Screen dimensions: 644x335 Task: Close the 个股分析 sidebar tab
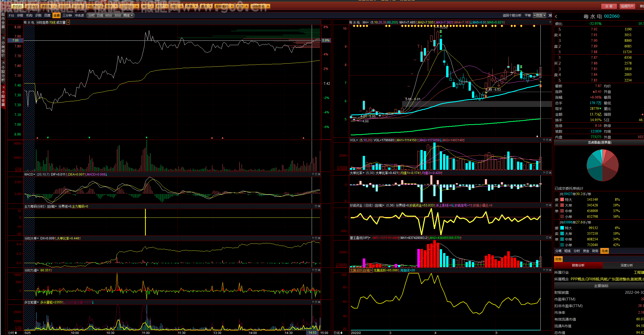tap(3, 63)
